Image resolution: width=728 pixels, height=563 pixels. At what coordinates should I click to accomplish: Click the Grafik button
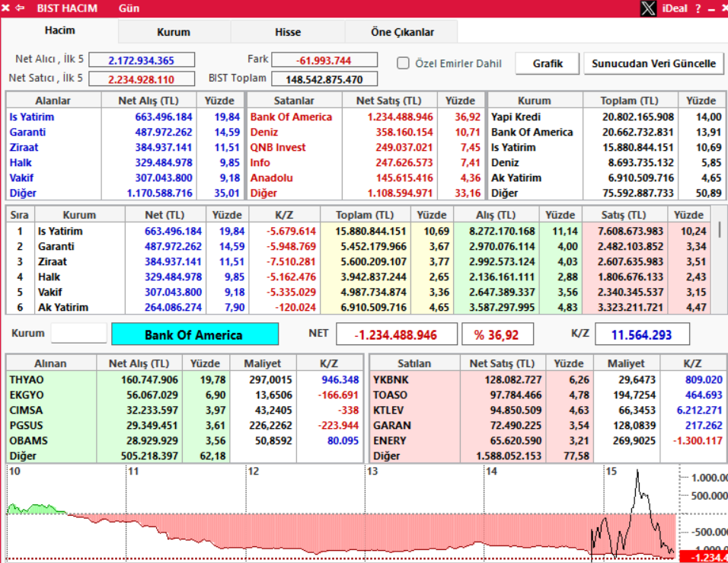548,63
